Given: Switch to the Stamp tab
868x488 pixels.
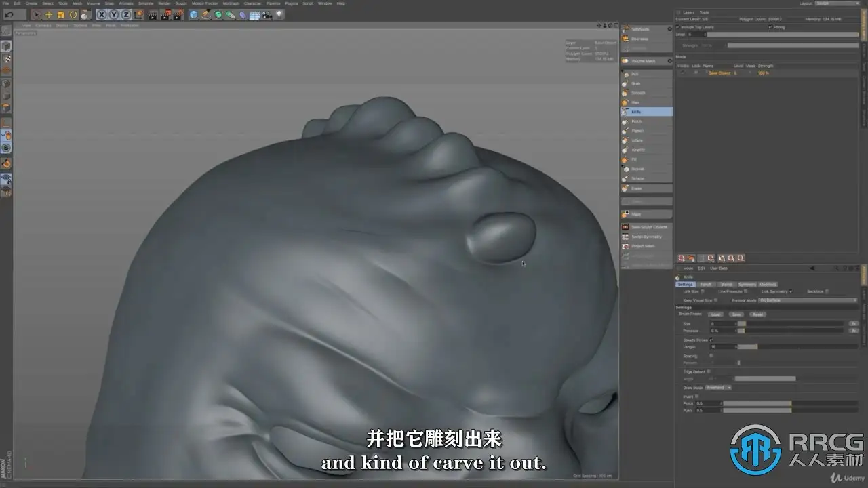Looking at the screenshot, I should (x=726, y=285).
